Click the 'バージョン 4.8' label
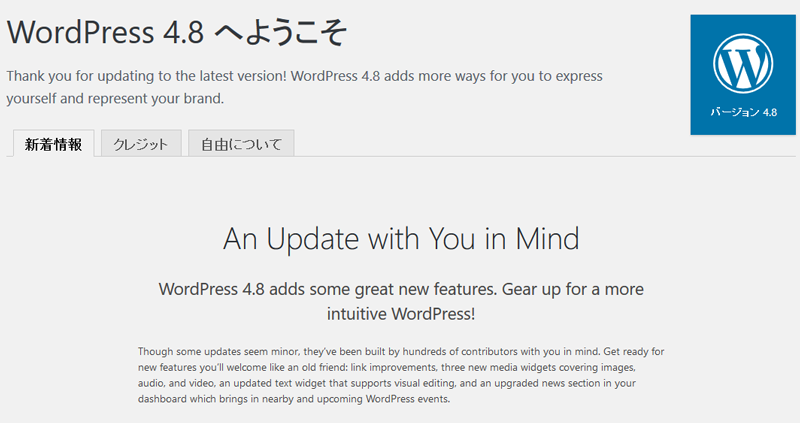Image resolution: width=800 pixels, height=423 pixels. [743, 112]
